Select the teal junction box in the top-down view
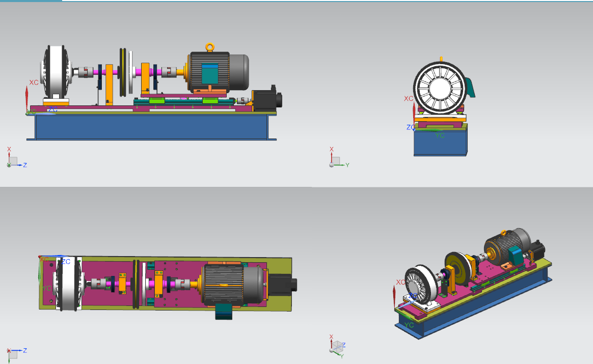593x364 pixels. [x=224, y=313]
